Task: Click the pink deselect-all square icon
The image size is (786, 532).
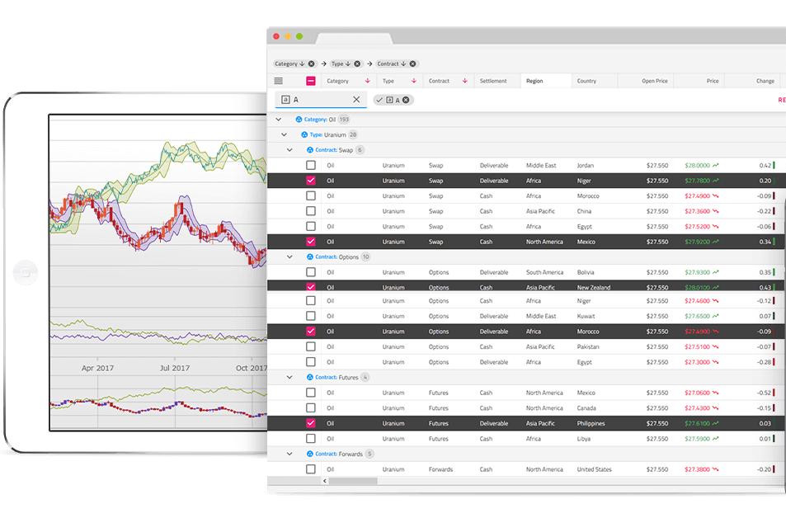Action: 310,81
